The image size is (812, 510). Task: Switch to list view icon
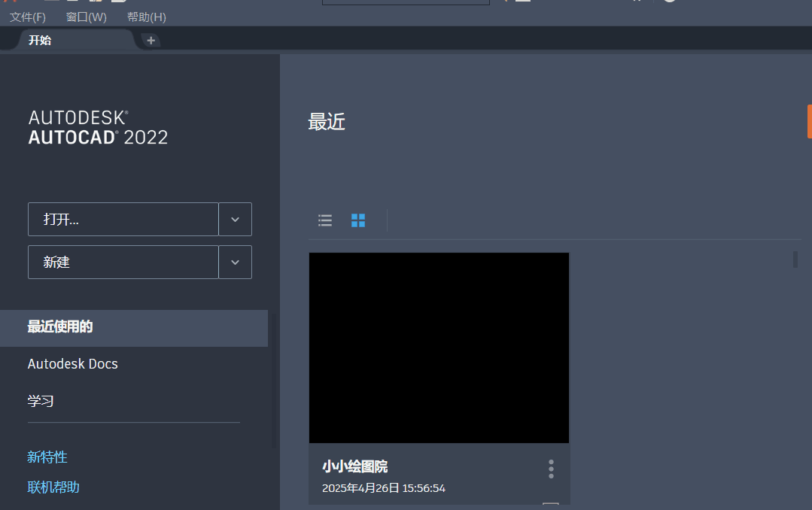[325, 220]
